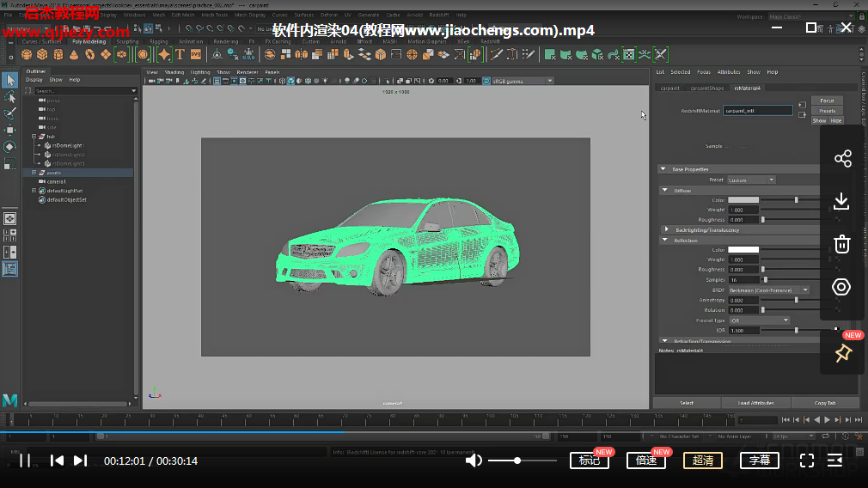Skip to the next video
The width and height of the screenshot is (868, 488).
click(80, 461)
